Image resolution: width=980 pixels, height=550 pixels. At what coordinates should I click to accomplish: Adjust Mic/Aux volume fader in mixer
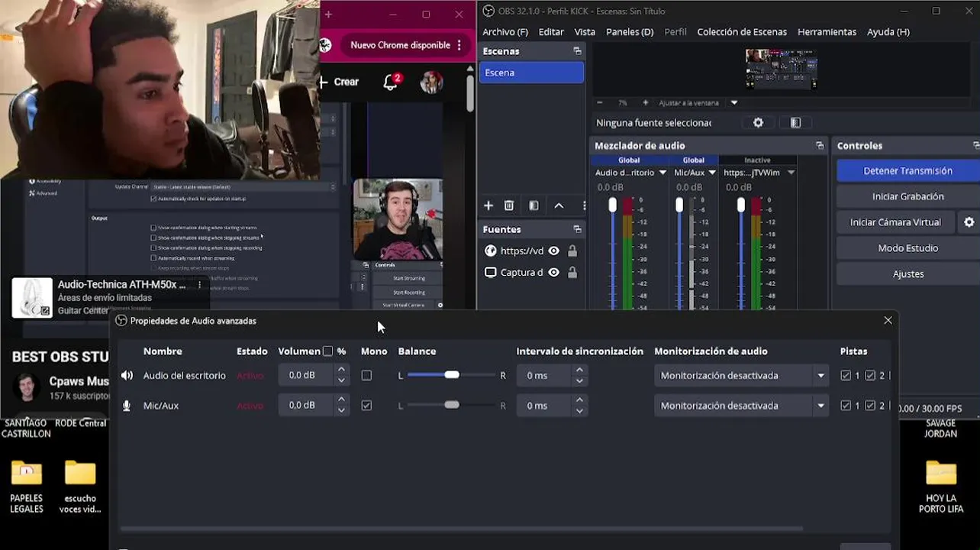click(679, 205)
